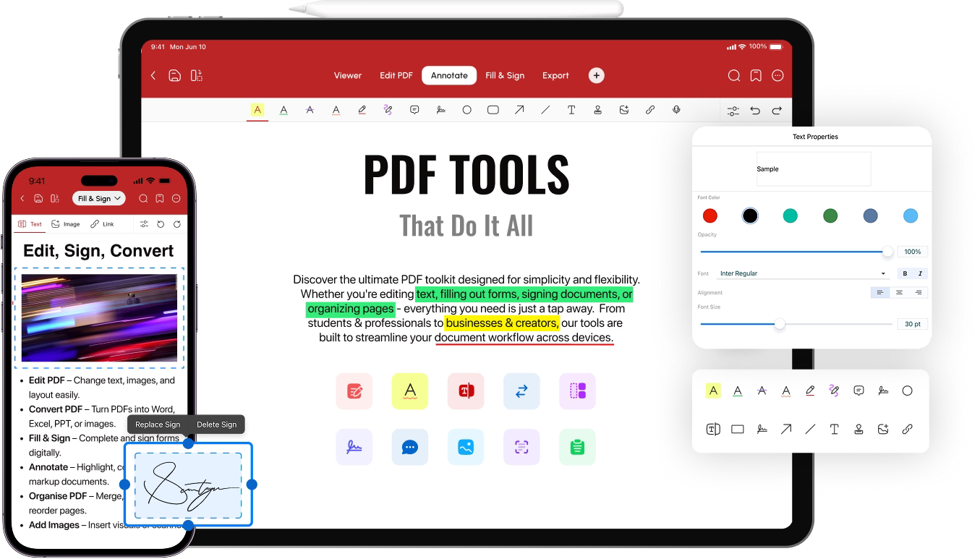Open the plus button menu in the navbar
The width and height of the screenshot is (980, 559).
595,75
